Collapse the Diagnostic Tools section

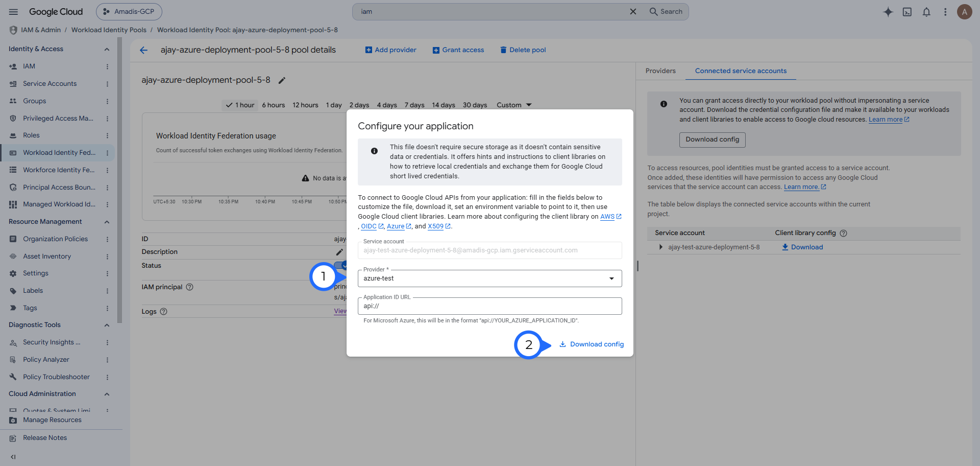(107, 325)
